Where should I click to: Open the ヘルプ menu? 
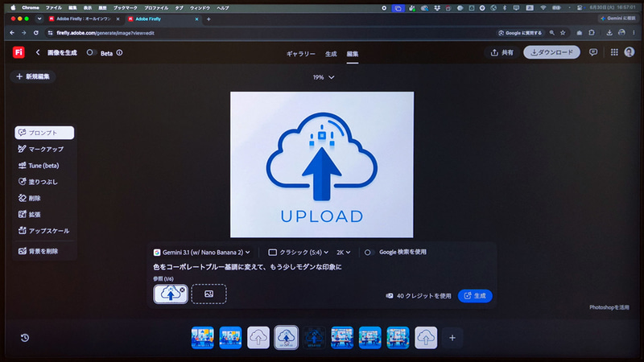[223, 8]
